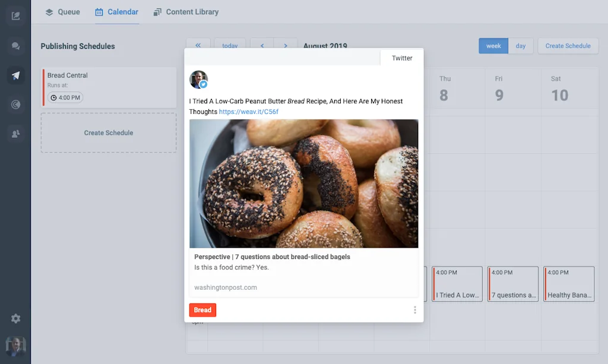
Task: Select the compose post icon in the sidebar
Action: [x=16, y=15]
